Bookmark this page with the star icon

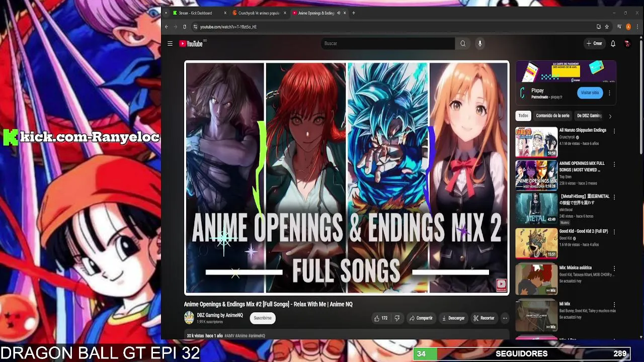(x=607, y=27)
